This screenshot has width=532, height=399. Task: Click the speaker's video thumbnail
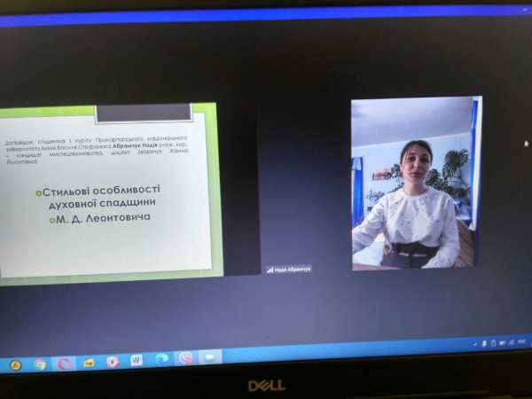415,182
